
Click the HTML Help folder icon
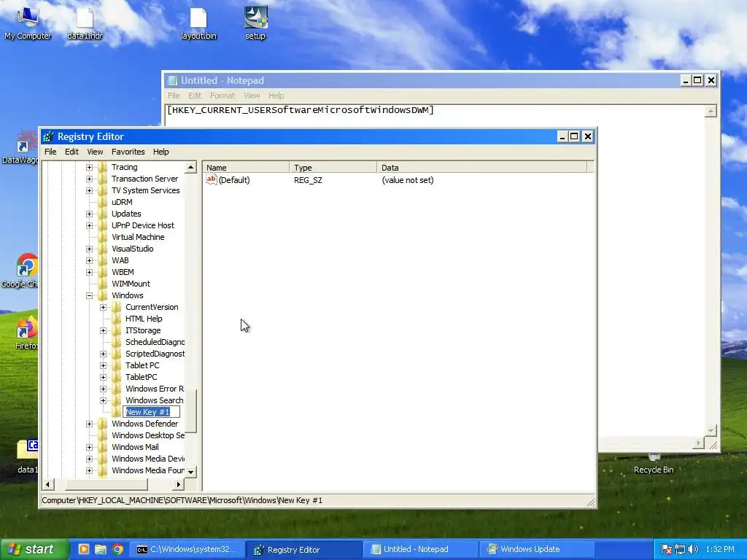click(117, 319)
